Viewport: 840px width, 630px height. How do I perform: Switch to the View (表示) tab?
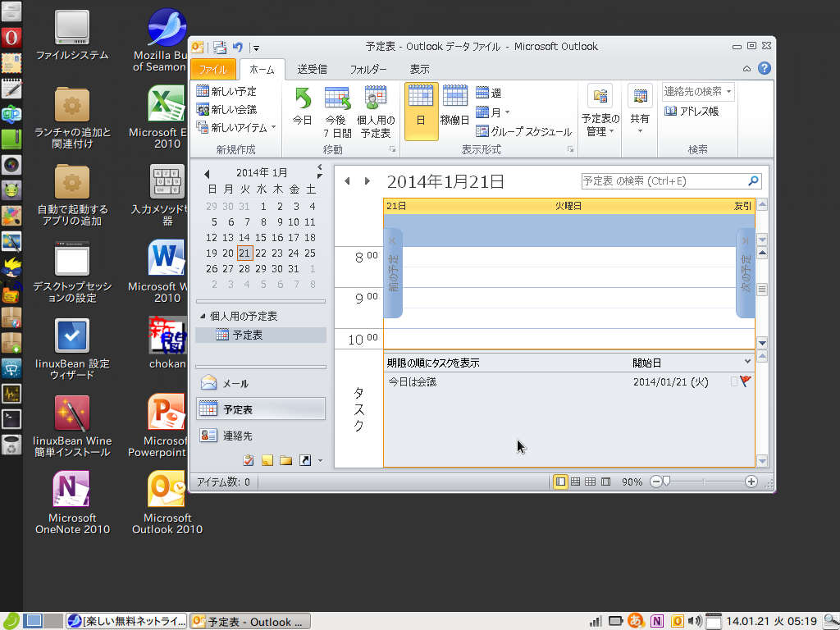[419, 69]
